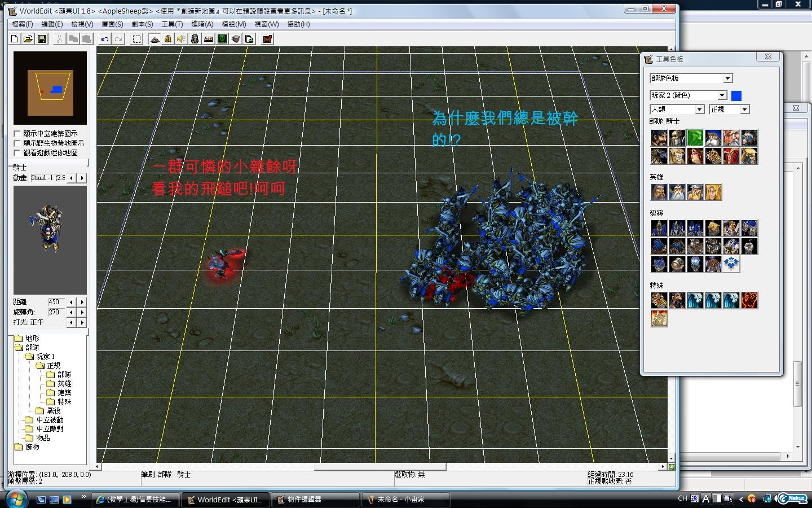Select the first hero portrait under 英雄
The image size is (812, 508).
(x=659, y=192)
